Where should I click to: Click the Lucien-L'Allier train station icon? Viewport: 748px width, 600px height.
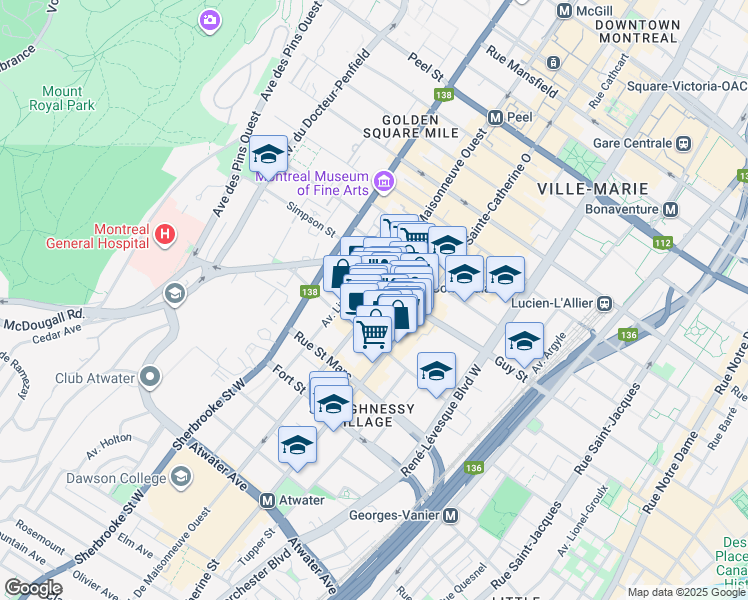[604, 303]
